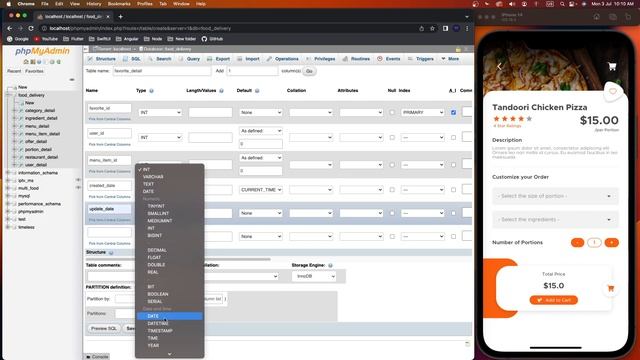Choose DATETIME in type list

point(158,323)
